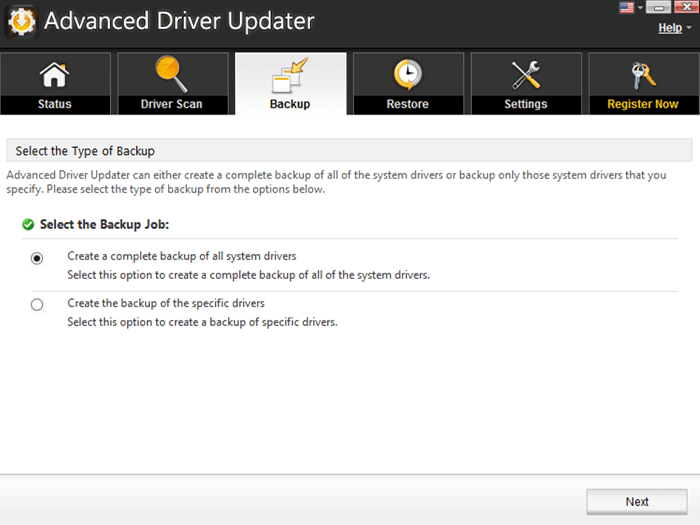Image resolution: width=700 pixels, height=525 pixels.
Task: Select complete backup of all drivers radio button
Action: pos(37,258)
